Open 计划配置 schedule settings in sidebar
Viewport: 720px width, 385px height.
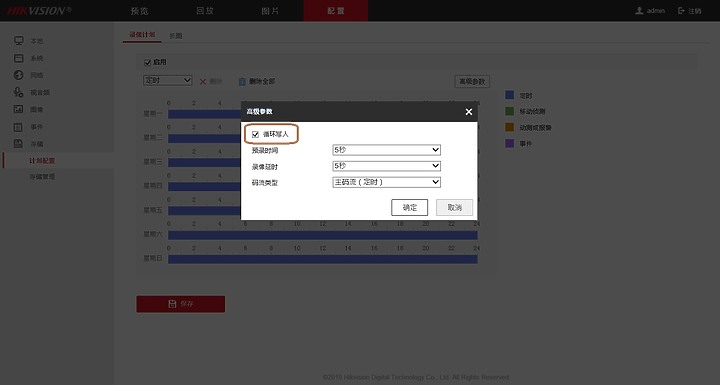tap(42, 161)
